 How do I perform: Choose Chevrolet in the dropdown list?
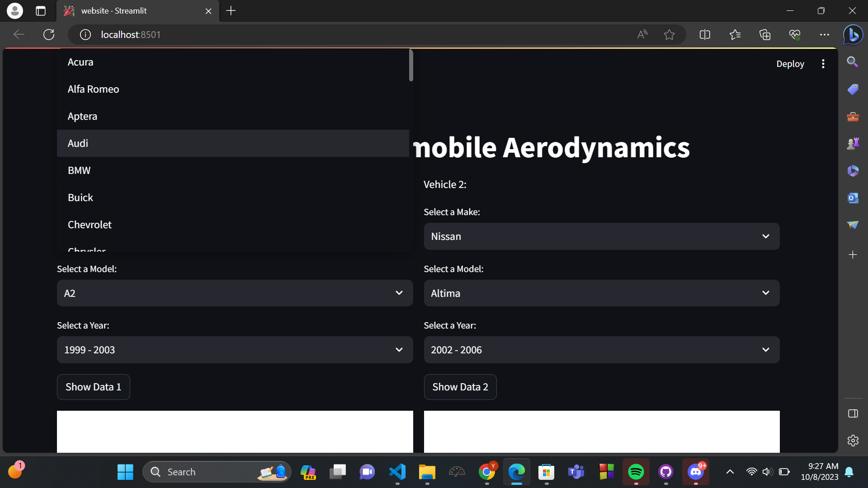90,225
